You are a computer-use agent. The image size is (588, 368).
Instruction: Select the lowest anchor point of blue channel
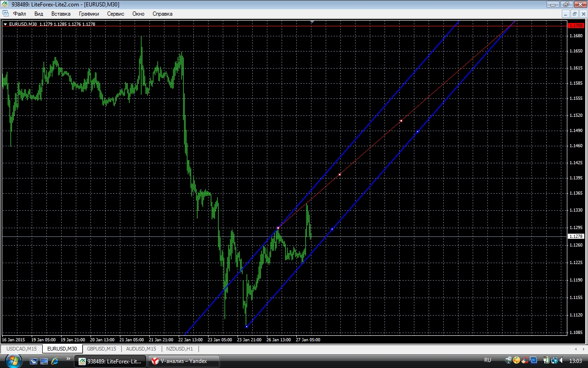(247, 327)
